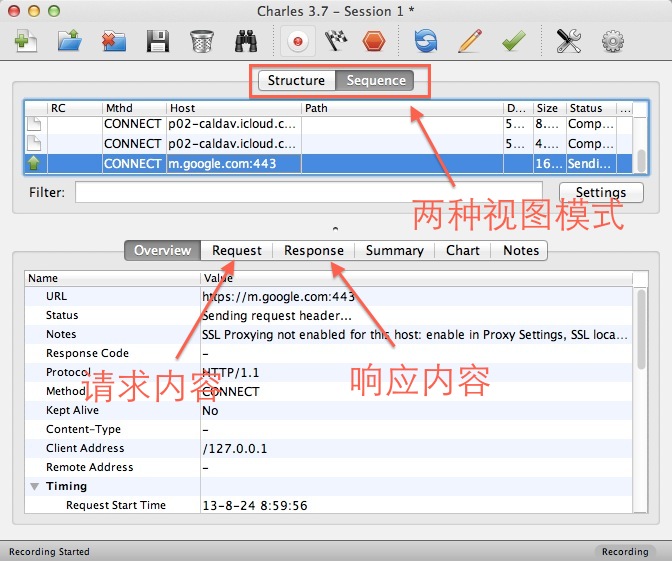Image resolution: width=672 pixels, height=561 pixels.
Task: Sort by the D... duration column header
Action: pyautogui.click(x=518, y=108)
